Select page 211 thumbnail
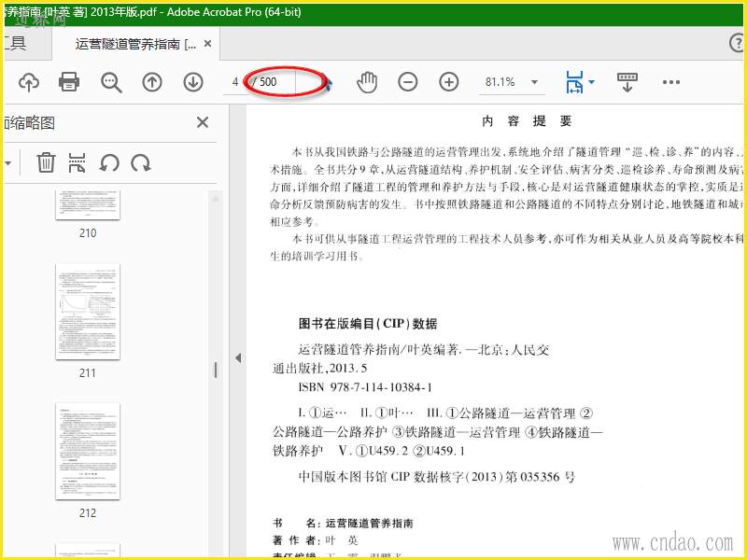The image size is (747, 560). [88, 311]
